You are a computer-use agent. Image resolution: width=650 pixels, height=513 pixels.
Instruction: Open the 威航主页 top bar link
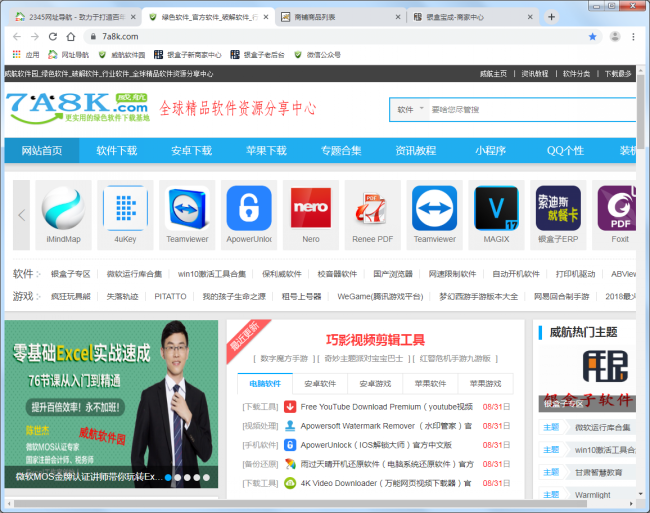click(493, 74)
